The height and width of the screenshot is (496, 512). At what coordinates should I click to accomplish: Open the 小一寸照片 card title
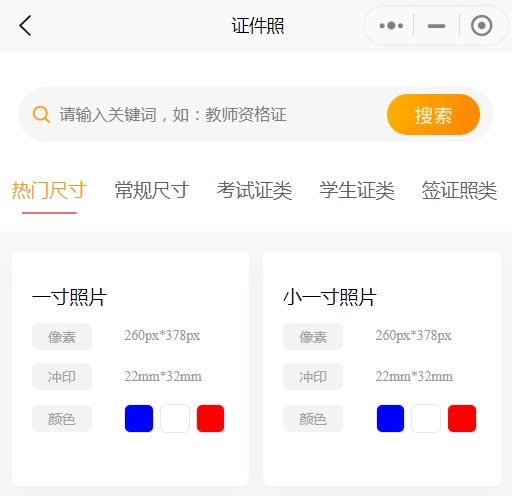click(330, 297)
